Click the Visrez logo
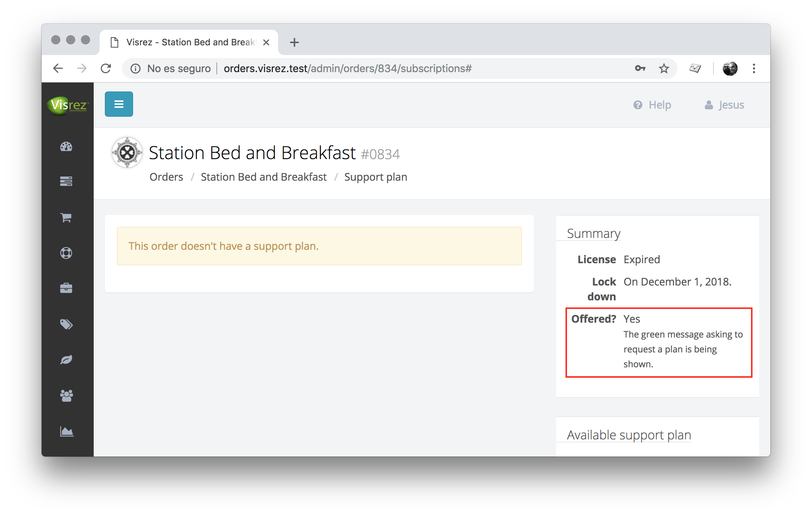The height and width of the screenshot is (516, 812). click(x=68, y=105)
